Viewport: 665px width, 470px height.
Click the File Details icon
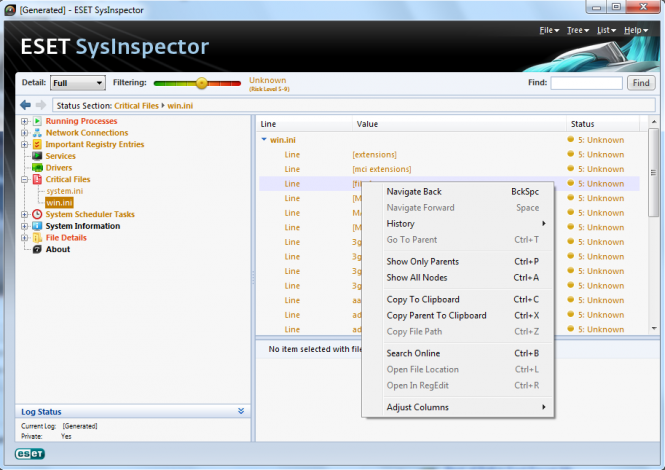[37, 238]
